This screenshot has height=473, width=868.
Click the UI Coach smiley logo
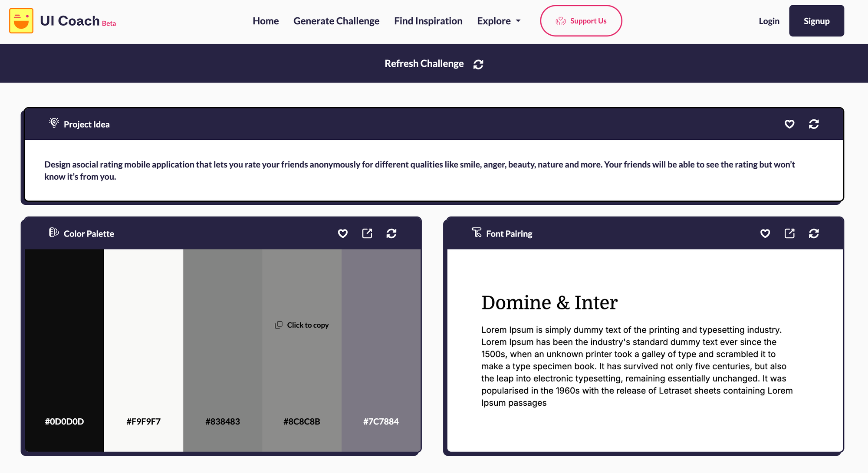point(21,21)
